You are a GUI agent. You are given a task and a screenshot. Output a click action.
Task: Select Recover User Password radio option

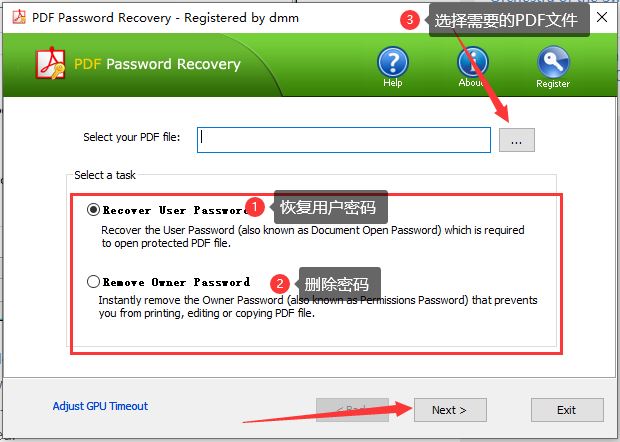point(93,210)
